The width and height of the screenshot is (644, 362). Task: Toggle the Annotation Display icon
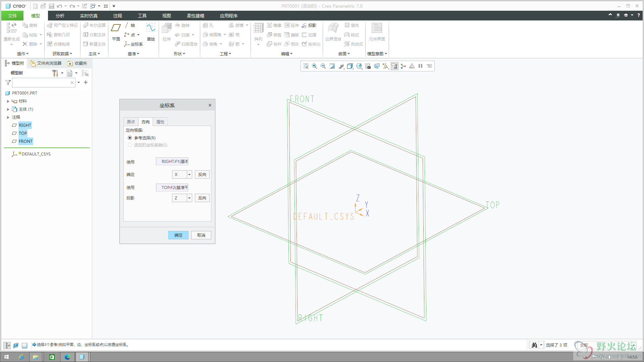(394, 66)
